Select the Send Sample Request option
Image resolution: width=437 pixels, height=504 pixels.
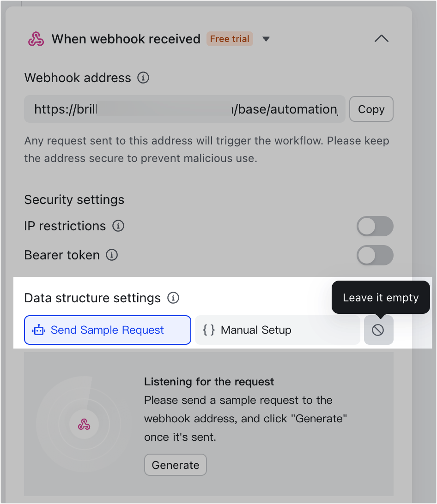point(107,330)
